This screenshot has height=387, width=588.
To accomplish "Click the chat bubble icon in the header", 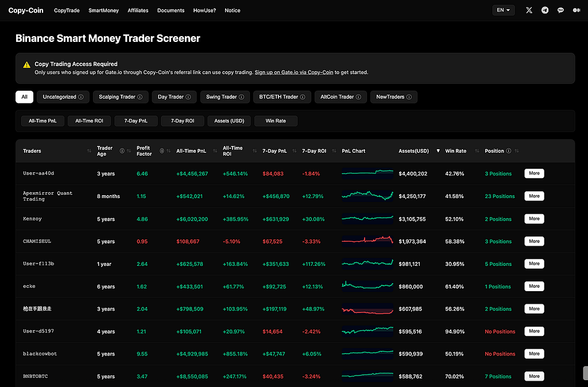I will 560,10.
